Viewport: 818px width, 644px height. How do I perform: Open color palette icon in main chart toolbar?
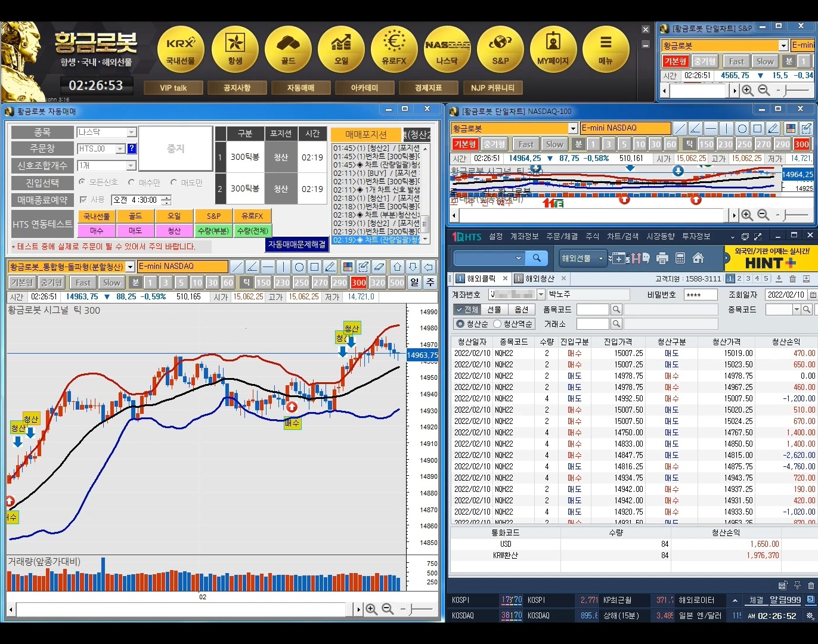[x=348, y=267]
